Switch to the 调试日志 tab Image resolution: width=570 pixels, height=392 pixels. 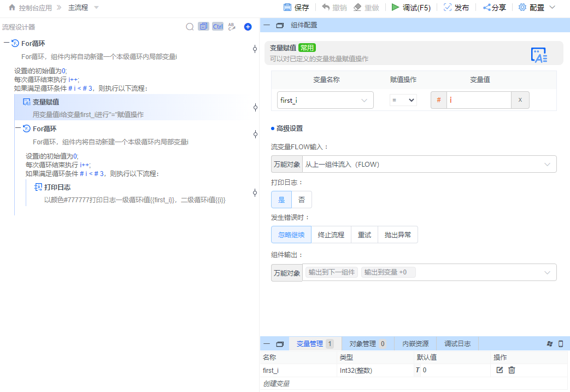(x=457, y=344)
